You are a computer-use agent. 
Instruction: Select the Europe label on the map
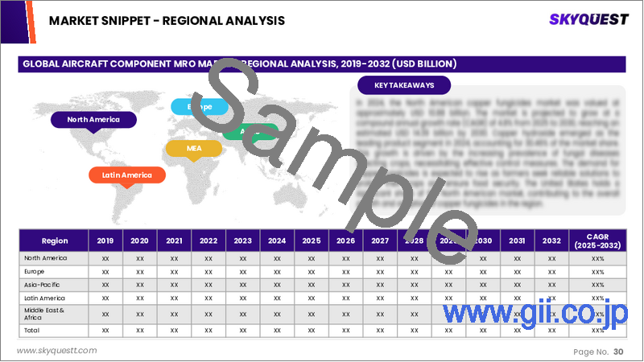[200, 107]
